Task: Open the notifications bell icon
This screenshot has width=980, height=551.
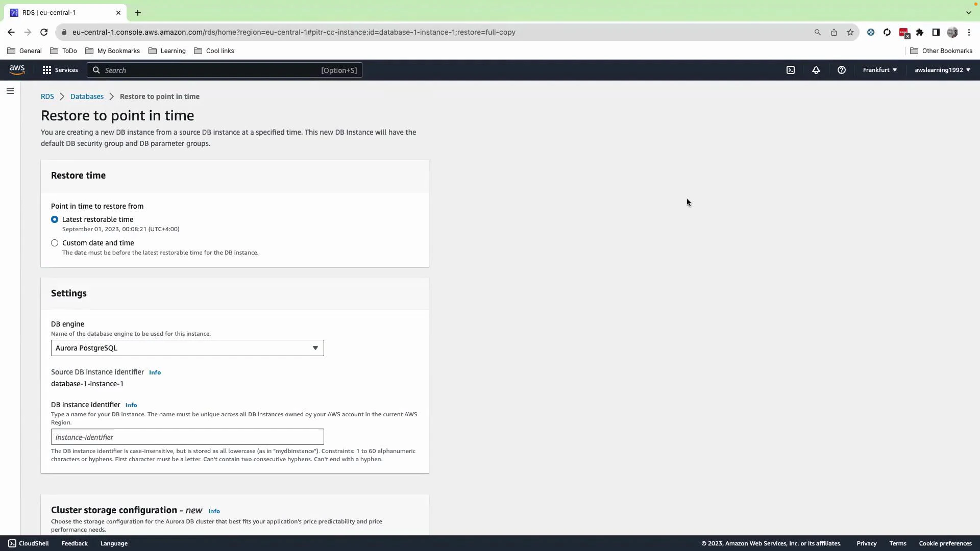Action: click(x=816, y=70)
